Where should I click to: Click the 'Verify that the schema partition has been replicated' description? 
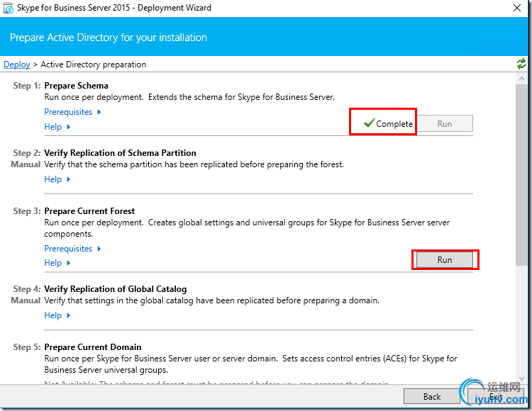pyautogui.click(x=194, y=164)
